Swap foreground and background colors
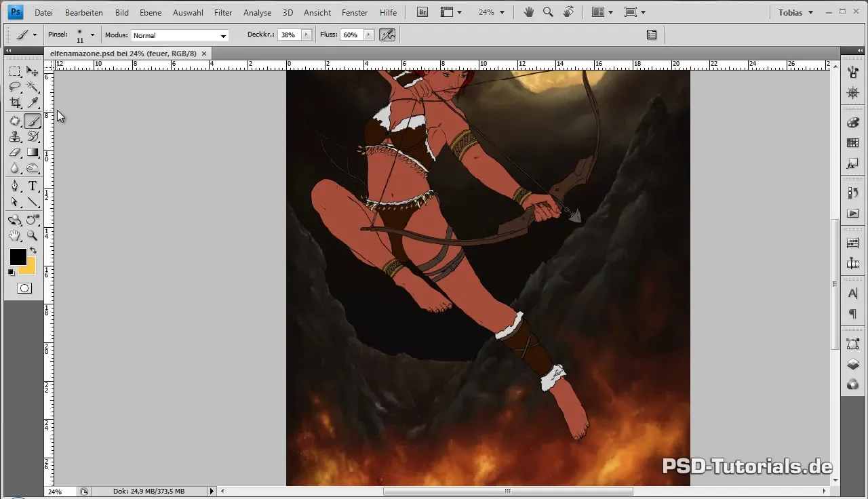This screenshot has width=868, height=499. (33, 251)
